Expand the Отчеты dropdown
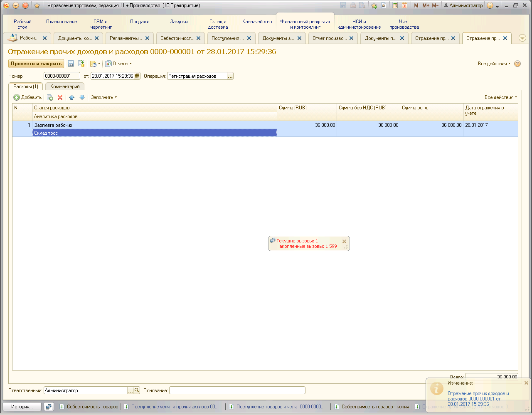532x415 pixels. (119, 64)
